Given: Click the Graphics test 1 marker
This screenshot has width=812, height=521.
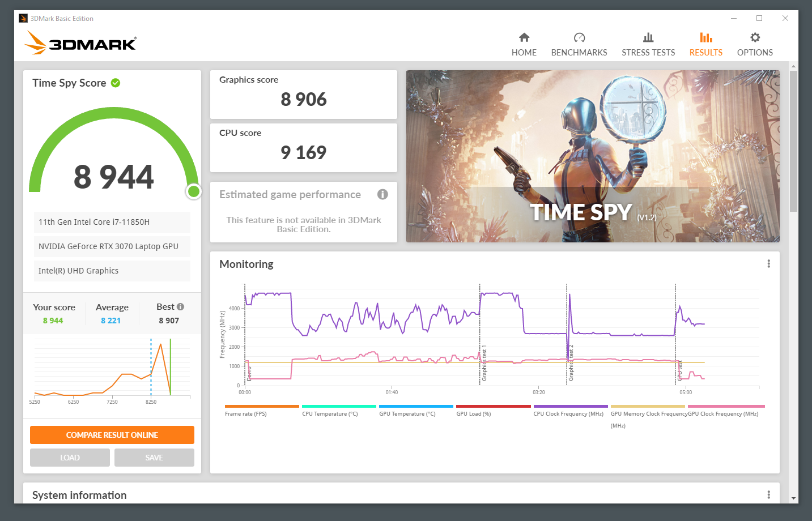Looking at the screenshot, I should click(x=484, y=362).
